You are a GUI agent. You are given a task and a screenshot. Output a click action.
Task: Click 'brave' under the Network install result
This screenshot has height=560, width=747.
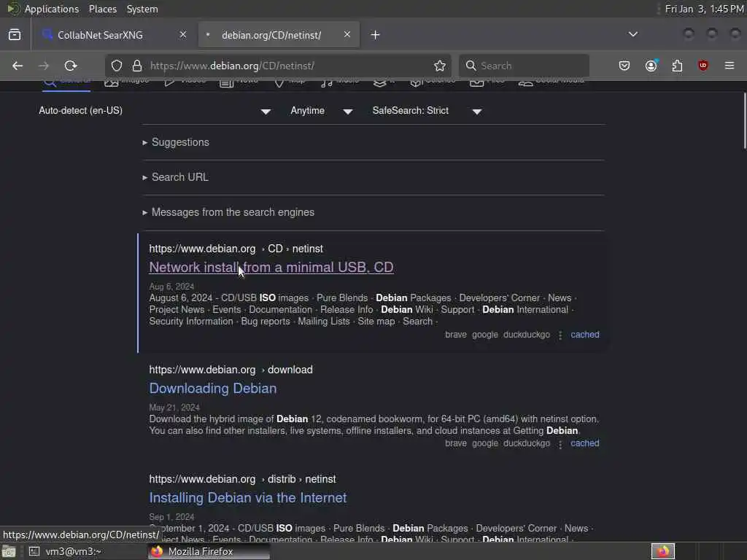(x=456, y=335)
